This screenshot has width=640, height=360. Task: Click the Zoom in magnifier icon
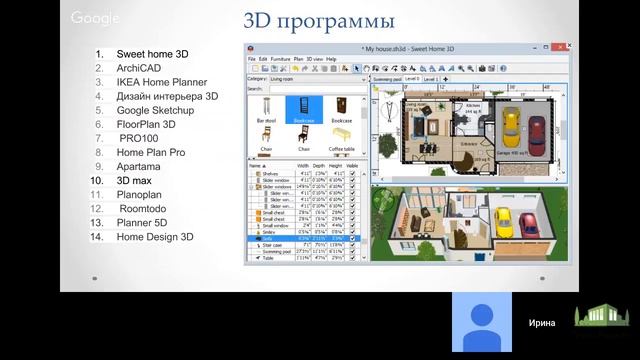click(x=461, y=69)
